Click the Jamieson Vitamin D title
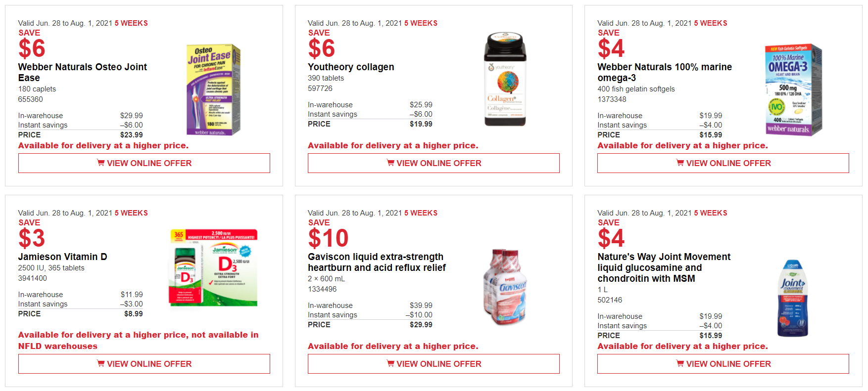Viewport: 868px width, 391px height. pos(63,257)
